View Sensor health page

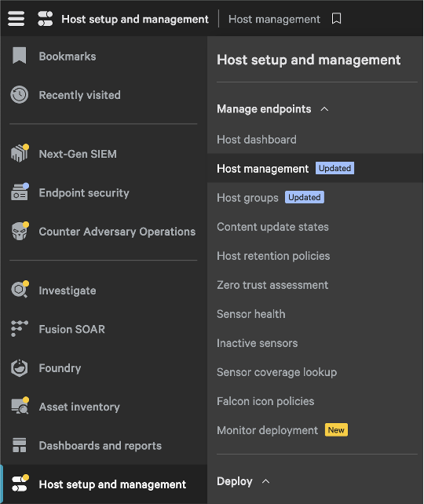pos(250,314)
